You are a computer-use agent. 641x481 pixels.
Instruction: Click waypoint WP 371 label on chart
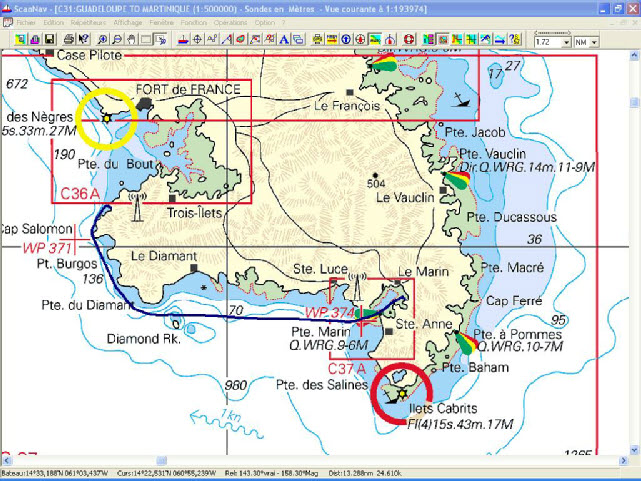(x=49, y=247)
